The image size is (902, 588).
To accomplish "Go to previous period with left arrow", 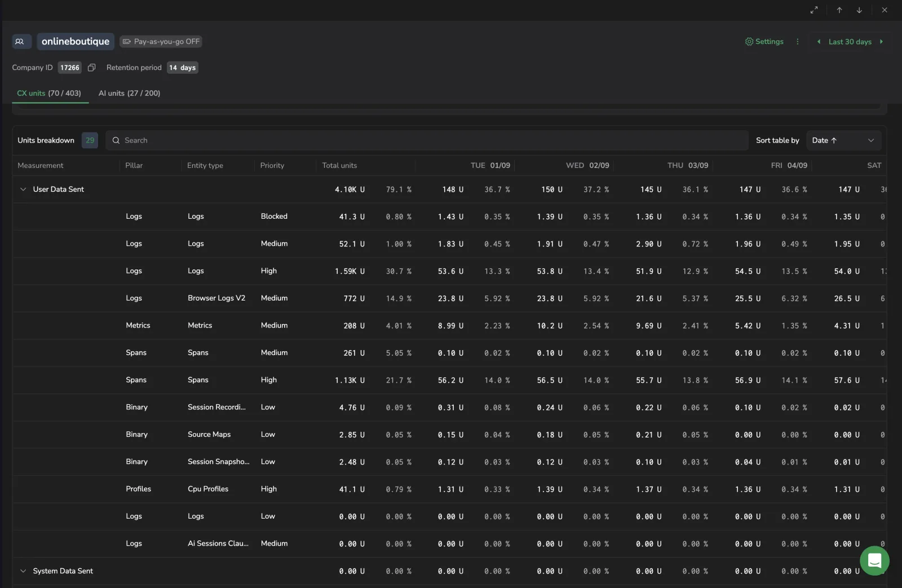I will [x=819, y=42].
